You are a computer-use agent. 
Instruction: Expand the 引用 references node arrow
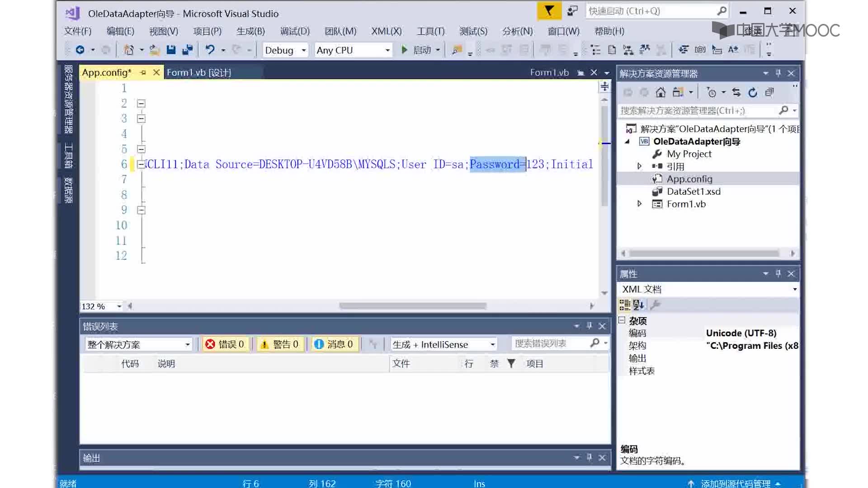pos(639,166)
